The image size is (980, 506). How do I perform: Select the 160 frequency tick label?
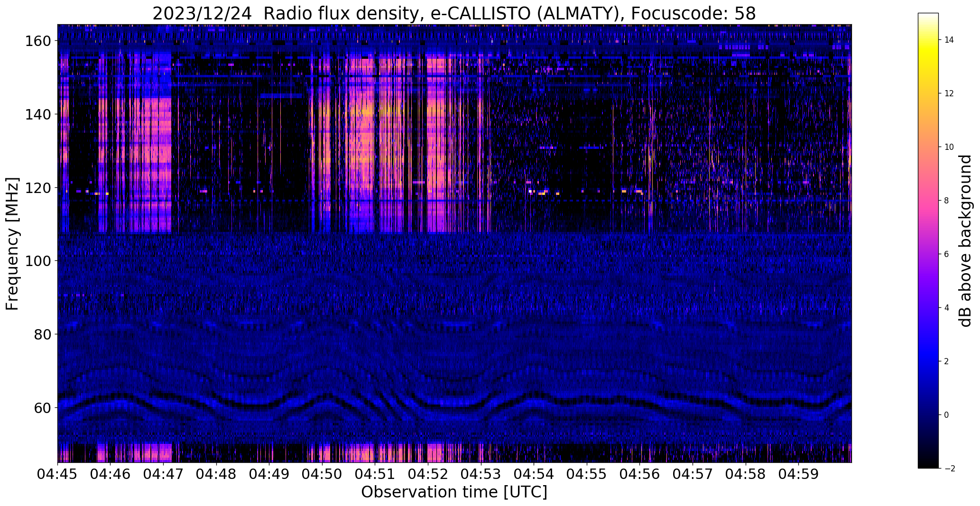click(x=37, y=41)
